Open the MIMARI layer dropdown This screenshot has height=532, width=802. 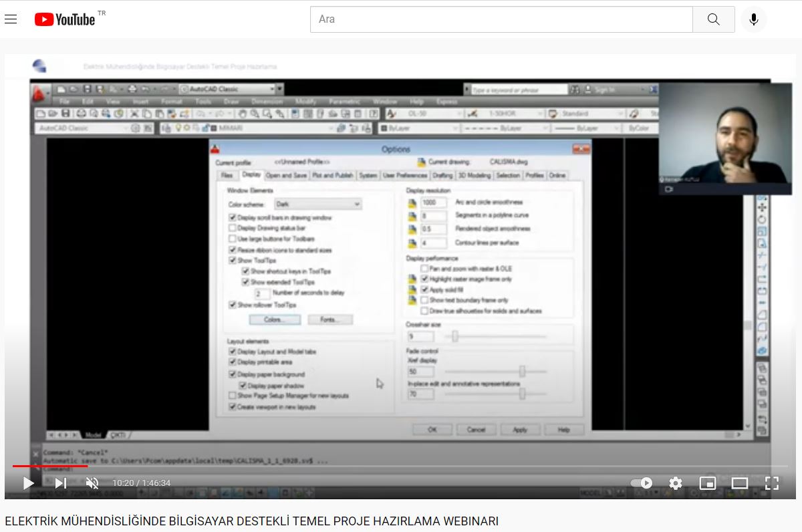[x=331, y=128]
